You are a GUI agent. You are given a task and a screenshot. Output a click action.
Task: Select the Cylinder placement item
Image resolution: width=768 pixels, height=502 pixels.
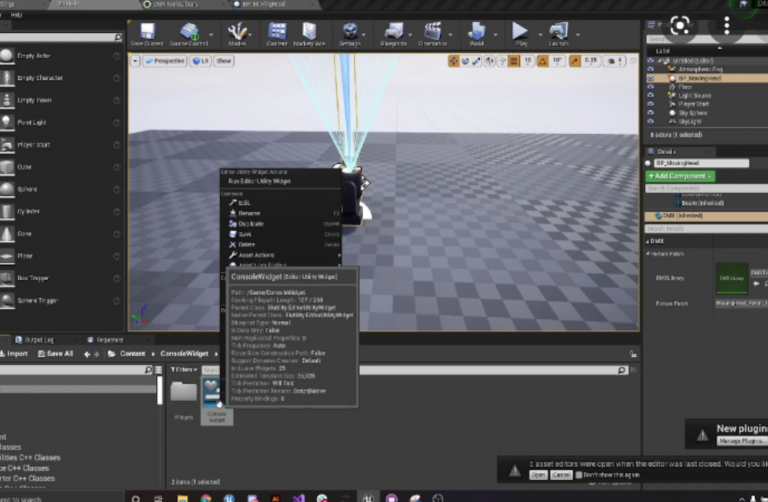click(x=60, y=212)
